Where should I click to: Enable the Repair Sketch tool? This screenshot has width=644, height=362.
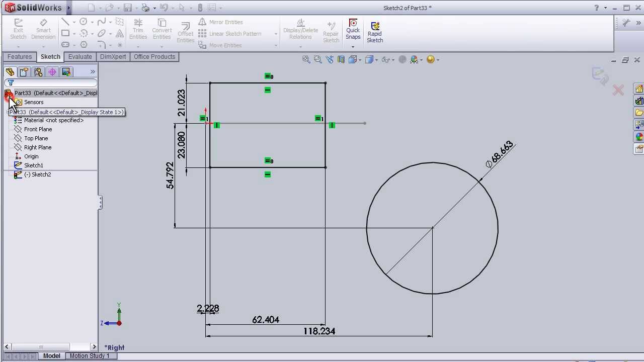(x=331, y=29)
